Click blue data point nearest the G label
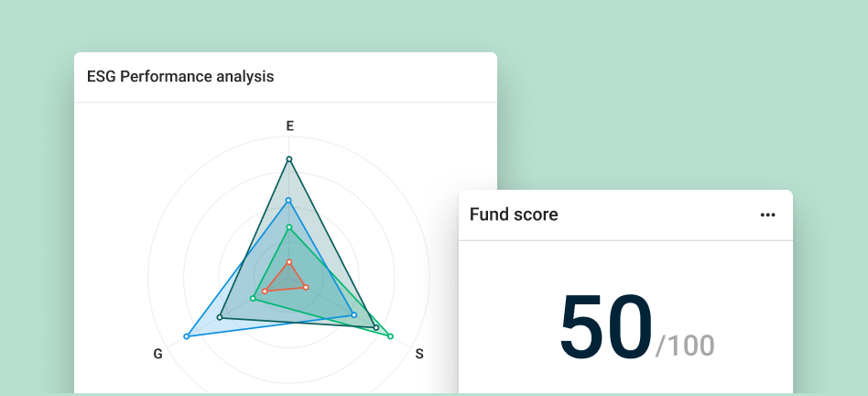The width and height of the screenshot is (868, 396). click(187, 336)
